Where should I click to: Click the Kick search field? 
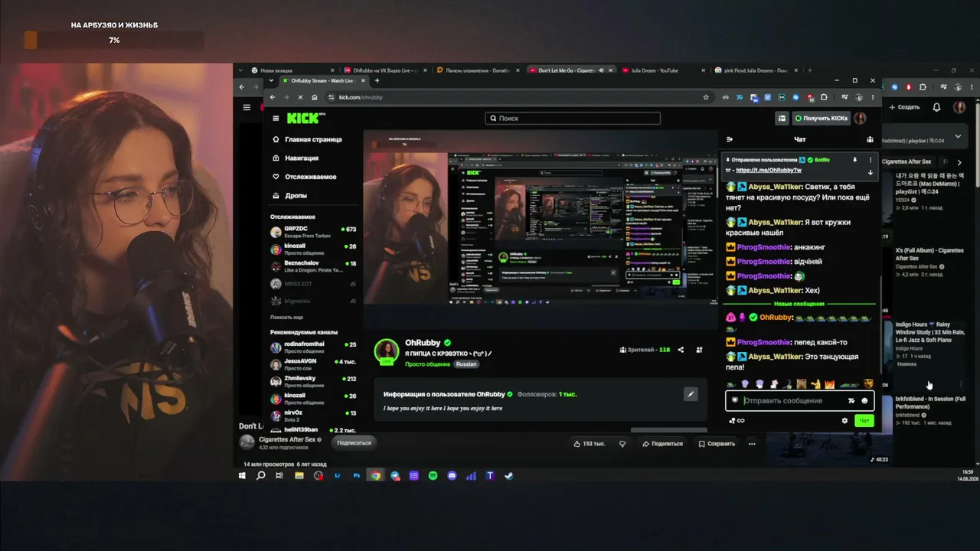pos(573,118)
